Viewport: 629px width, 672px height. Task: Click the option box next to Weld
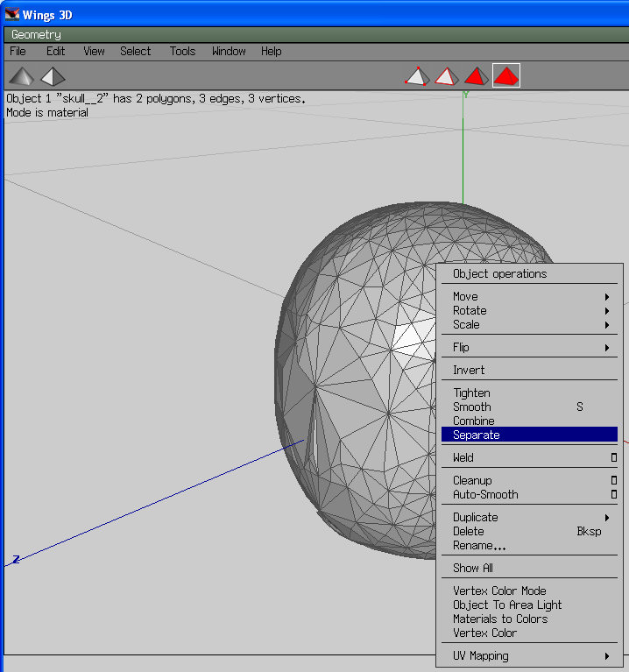pos(613,457)
